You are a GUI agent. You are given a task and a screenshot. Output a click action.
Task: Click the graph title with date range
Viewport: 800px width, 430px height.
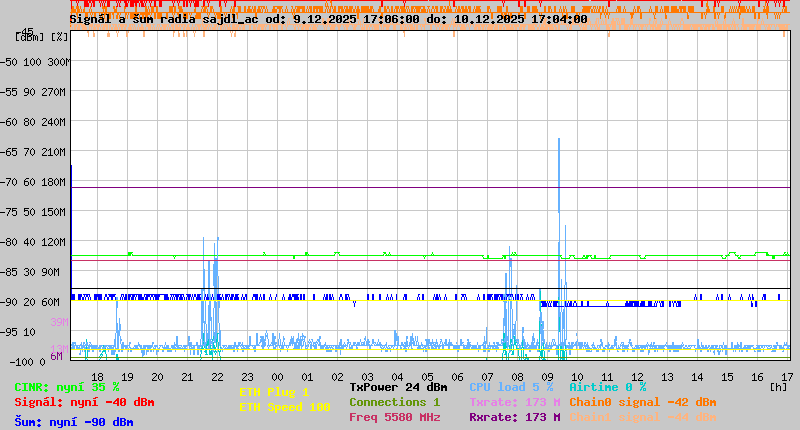328,19
